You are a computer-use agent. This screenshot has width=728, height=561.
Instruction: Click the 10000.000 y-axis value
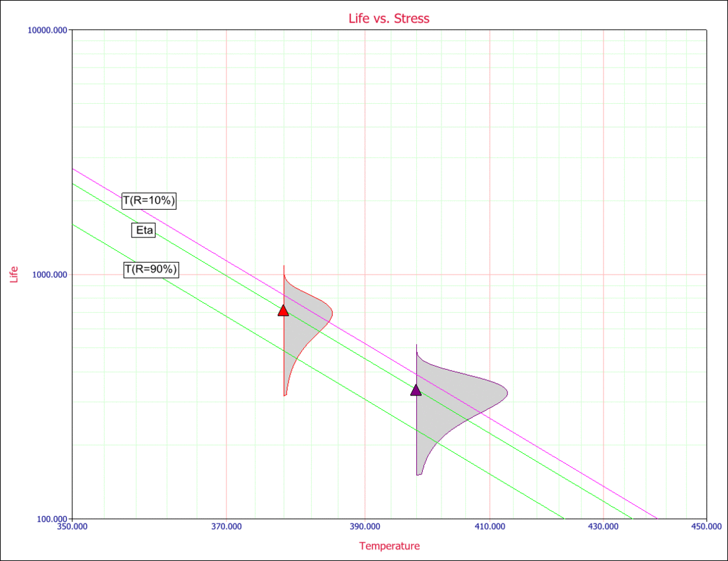tap(48, 30)
